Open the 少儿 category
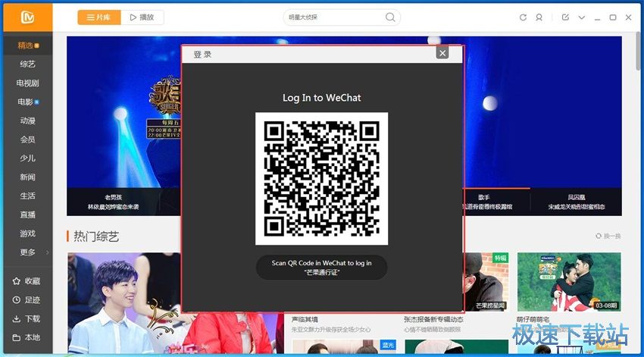The width and height of the screenshot is (644, 357). tap(28, 158)
